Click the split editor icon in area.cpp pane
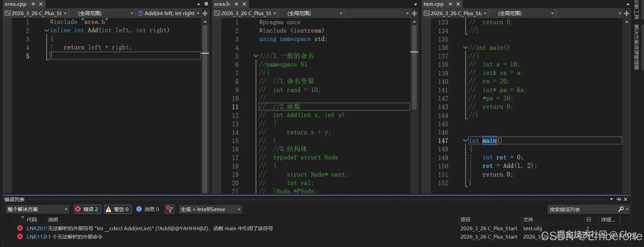 click(205, 13)
